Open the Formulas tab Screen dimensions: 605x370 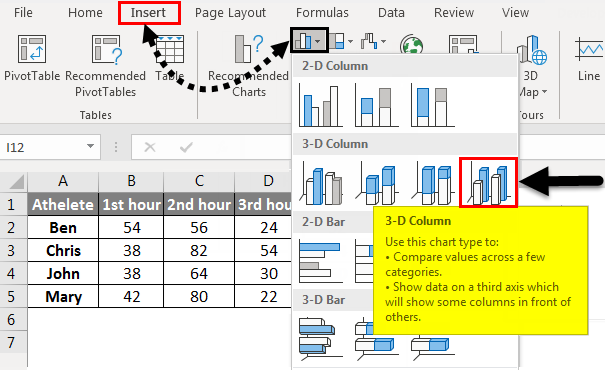[x=322, y=13]
